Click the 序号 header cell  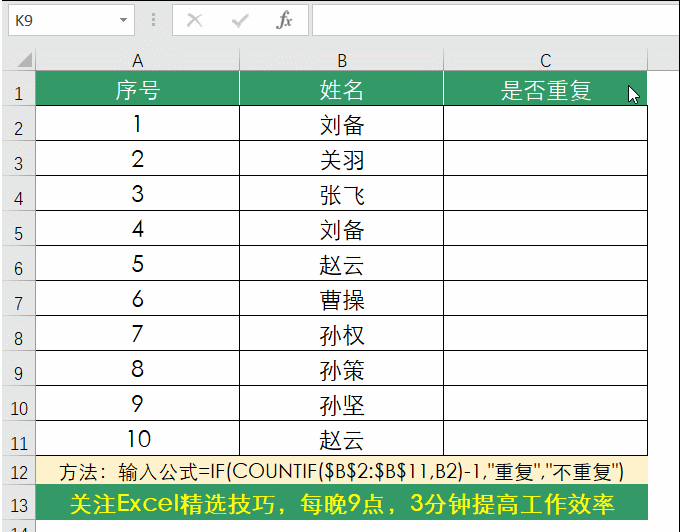[x=137, y=88]
